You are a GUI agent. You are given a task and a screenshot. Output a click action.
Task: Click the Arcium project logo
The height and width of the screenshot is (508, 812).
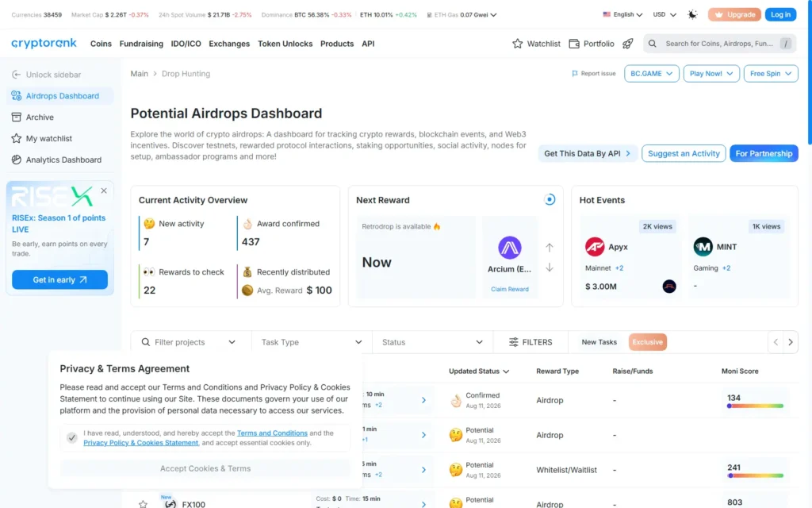point(510,248)
